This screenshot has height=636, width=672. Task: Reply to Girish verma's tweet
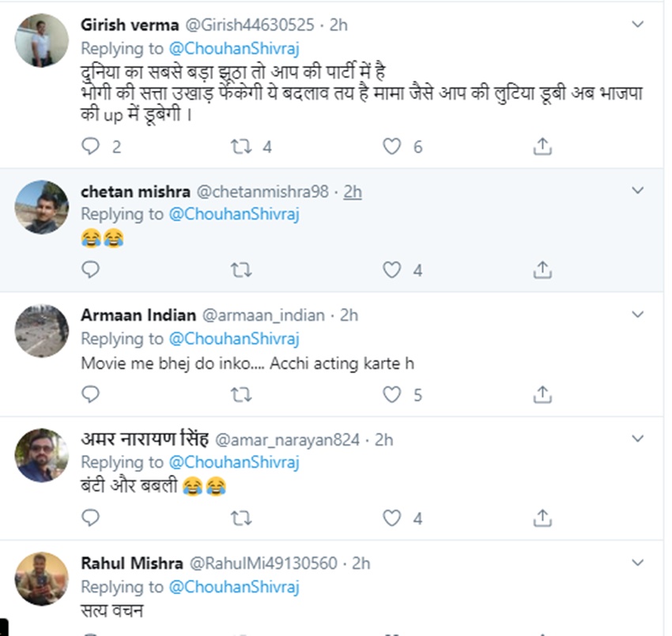92,146
